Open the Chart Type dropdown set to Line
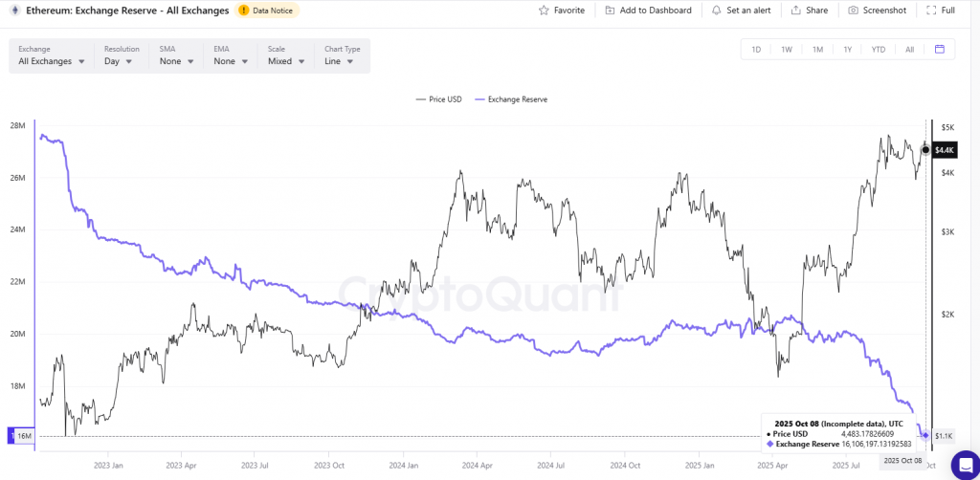Screen dimensions: 980x480 coord(340,61)
